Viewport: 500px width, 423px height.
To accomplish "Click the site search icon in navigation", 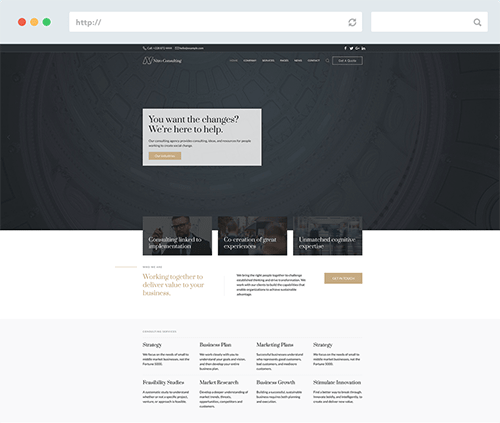I will click(327, 61).
